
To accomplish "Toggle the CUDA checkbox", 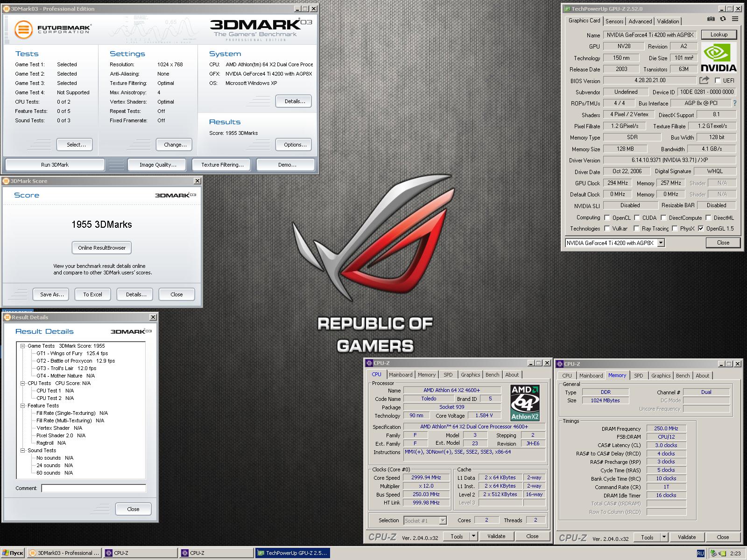I will click(x=637, y=217).
